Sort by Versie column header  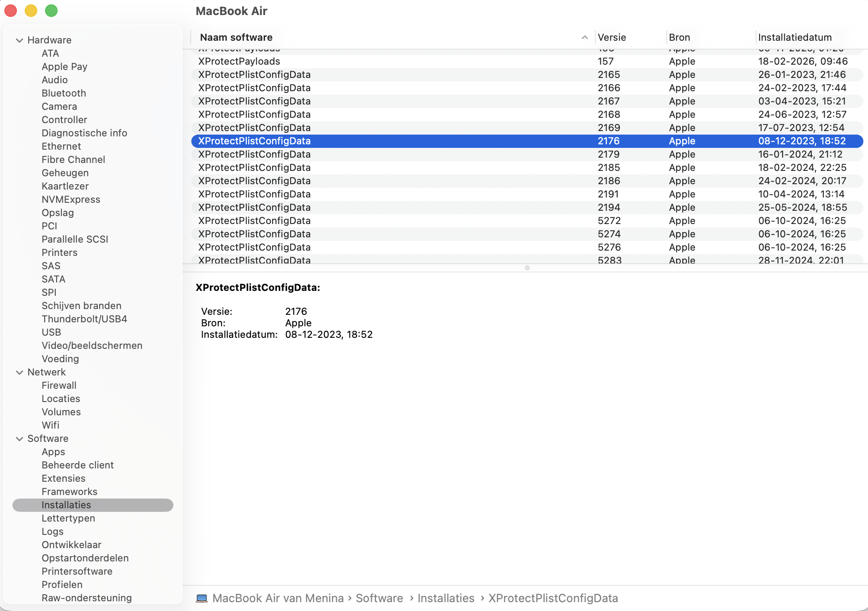tap(630, 38)
